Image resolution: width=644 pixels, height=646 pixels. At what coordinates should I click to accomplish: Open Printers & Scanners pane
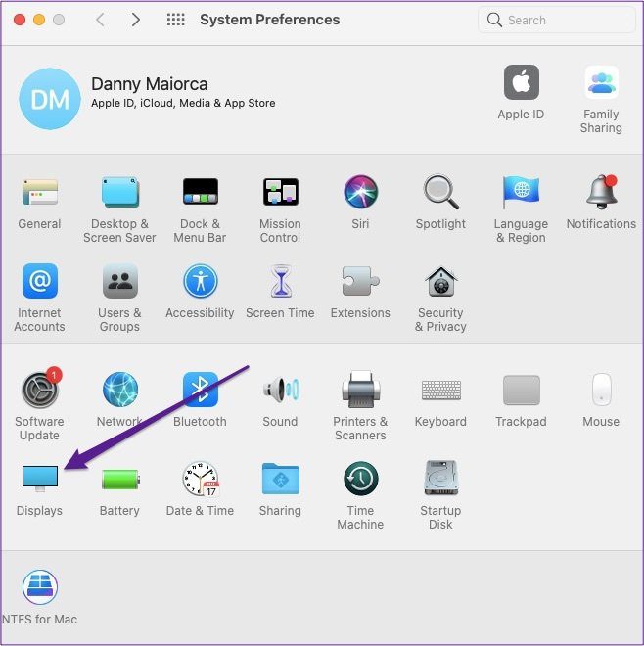[x=360, y=390]
